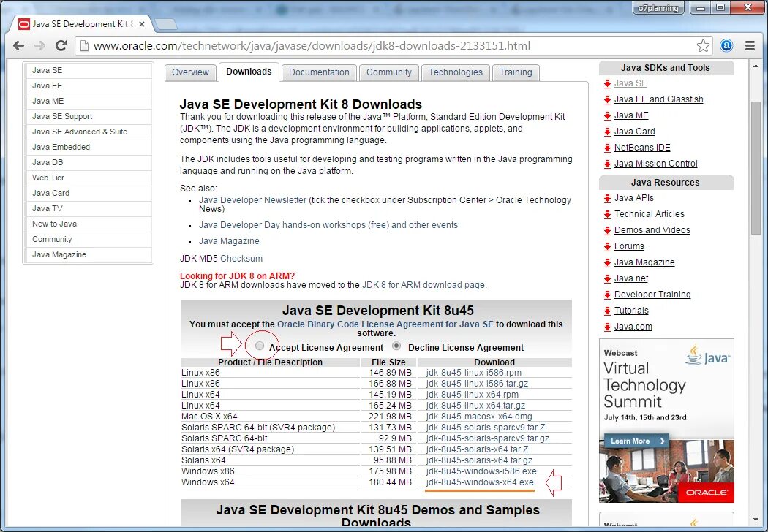Open Java DB in left sidebar

pos(89,162)
